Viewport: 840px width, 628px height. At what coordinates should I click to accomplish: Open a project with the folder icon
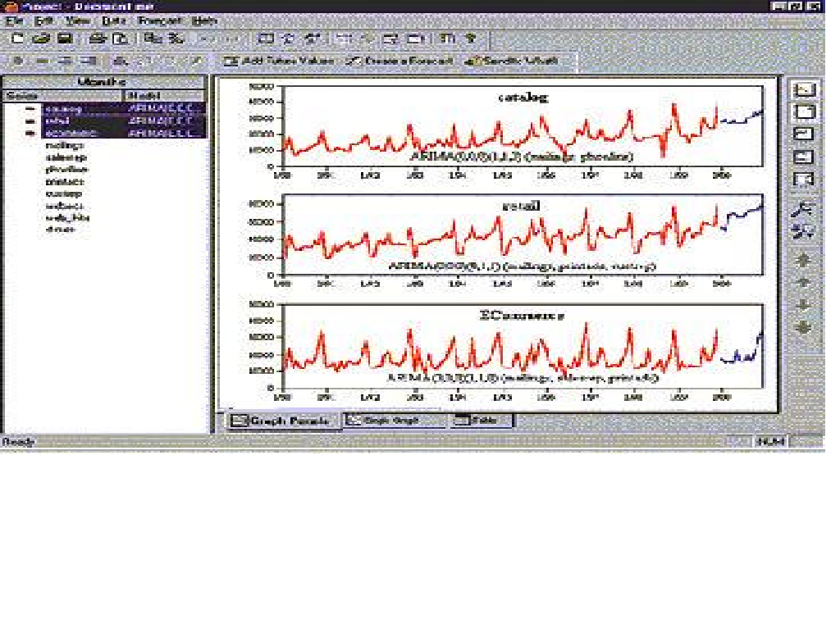point(41,38)
